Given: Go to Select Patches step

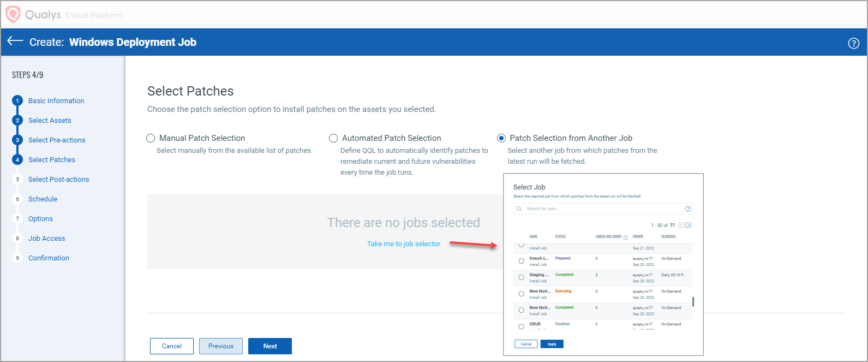Looking at the screenshot, I should [52, 159].
